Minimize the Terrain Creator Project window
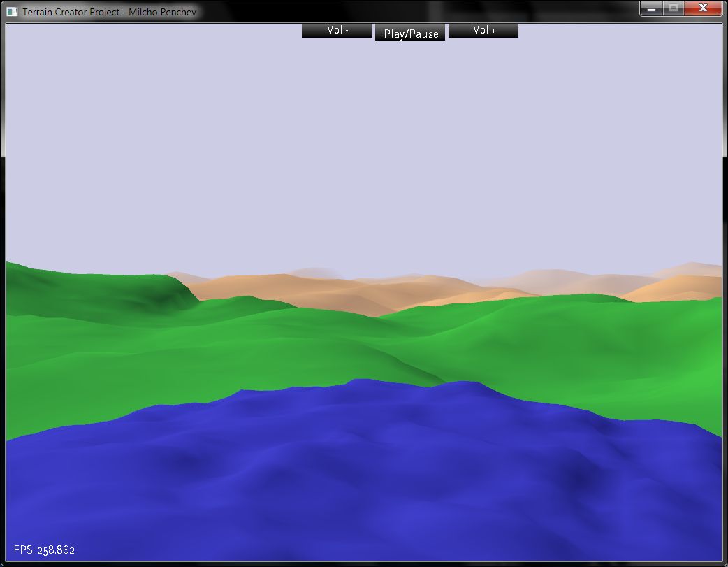The image size is (728, 567). point(651,8)
